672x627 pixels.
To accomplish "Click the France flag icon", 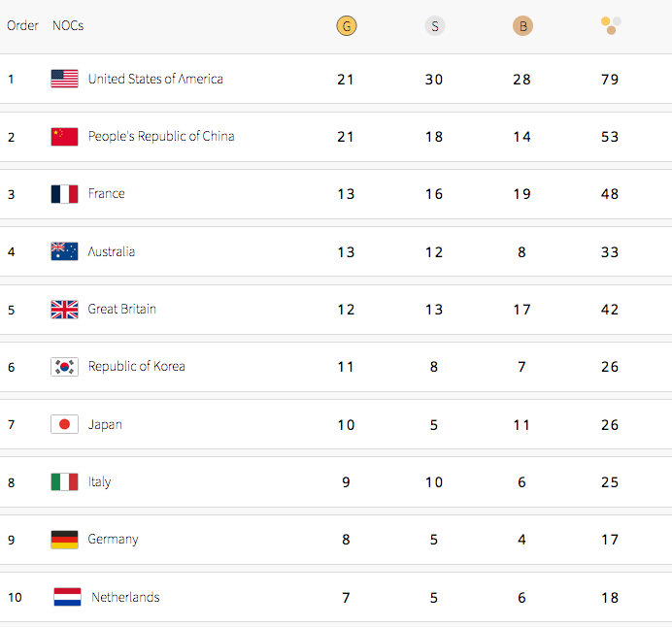I will pyautogui.click(x=64, y=194).
